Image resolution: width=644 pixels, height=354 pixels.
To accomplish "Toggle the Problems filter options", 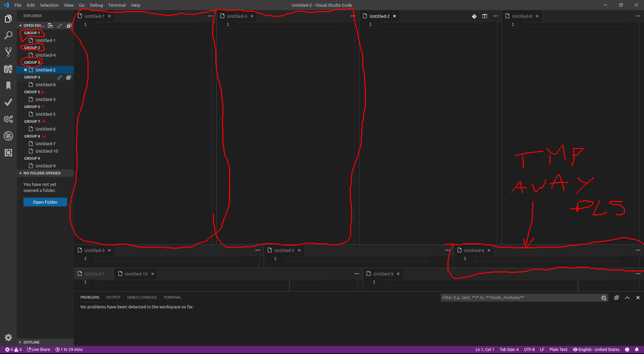I will 604,297.
